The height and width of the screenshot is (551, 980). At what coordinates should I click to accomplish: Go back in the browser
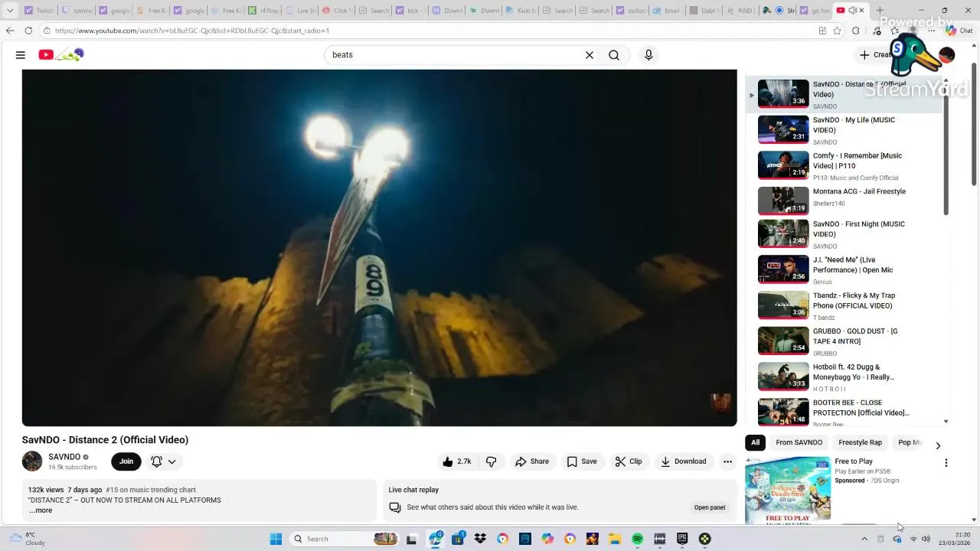(x=9, y=31)
